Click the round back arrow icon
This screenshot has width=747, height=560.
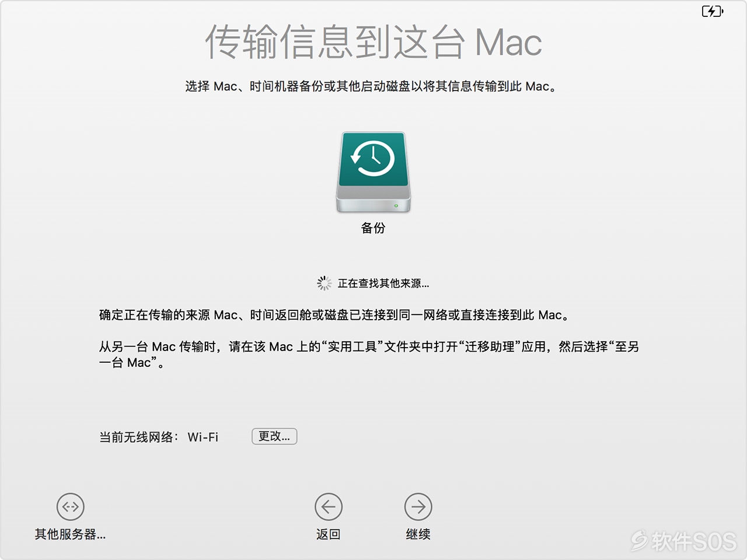(329, 507)
